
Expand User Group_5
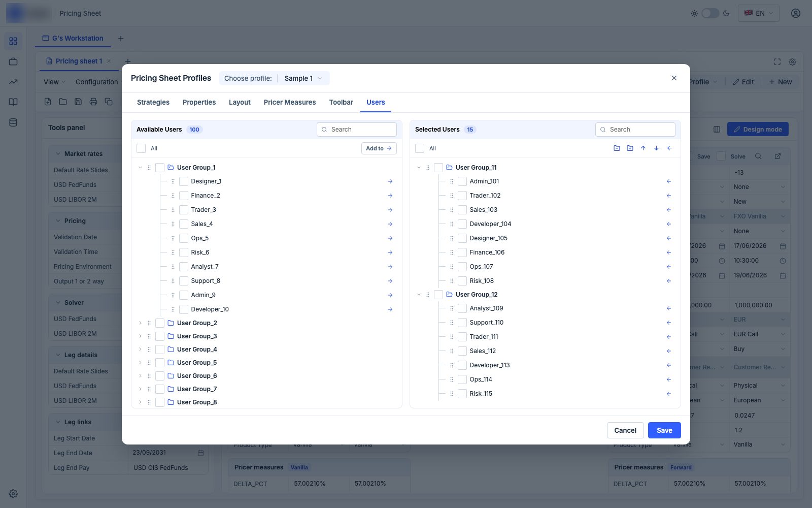click(141, 363)
